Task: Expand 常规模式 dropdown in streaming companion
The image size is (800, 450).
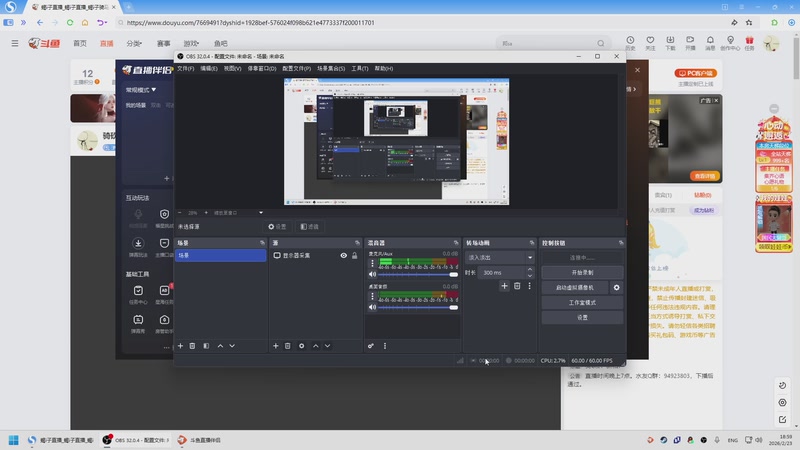Action: click(x=141, y=90)
